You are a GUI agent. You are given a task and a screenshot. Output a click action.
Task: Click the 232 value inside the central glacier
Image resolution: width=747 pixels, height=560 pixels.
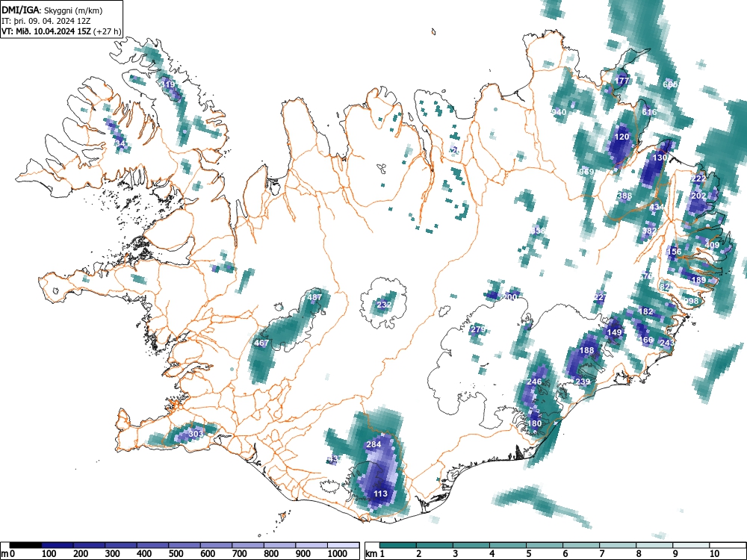[x=384, y=305]
